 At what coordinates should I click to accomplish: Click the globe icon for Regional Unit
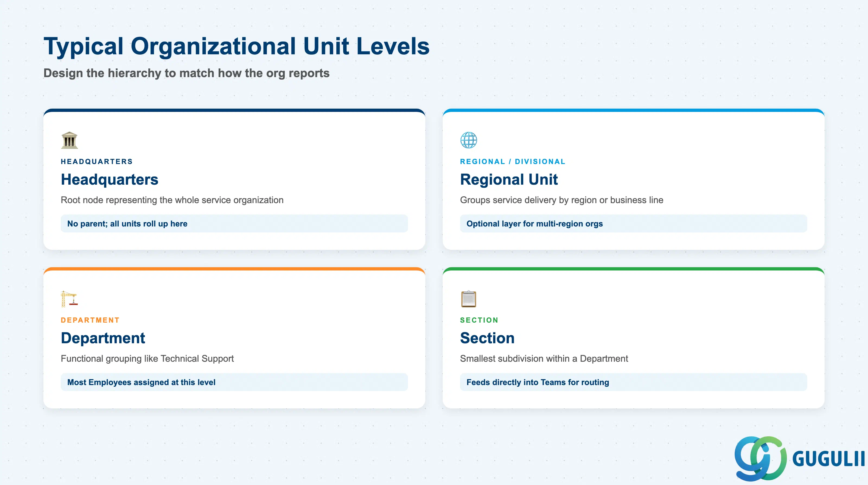(469, 140)
